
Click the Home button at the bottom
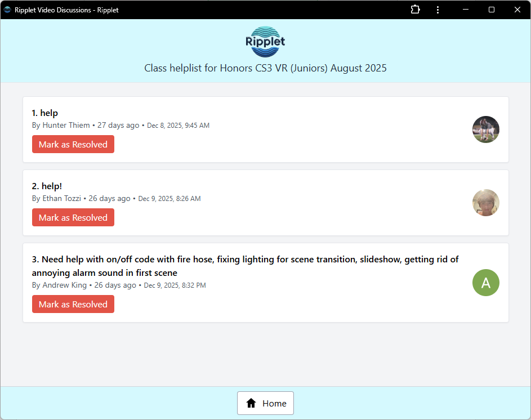coord(265,403)
